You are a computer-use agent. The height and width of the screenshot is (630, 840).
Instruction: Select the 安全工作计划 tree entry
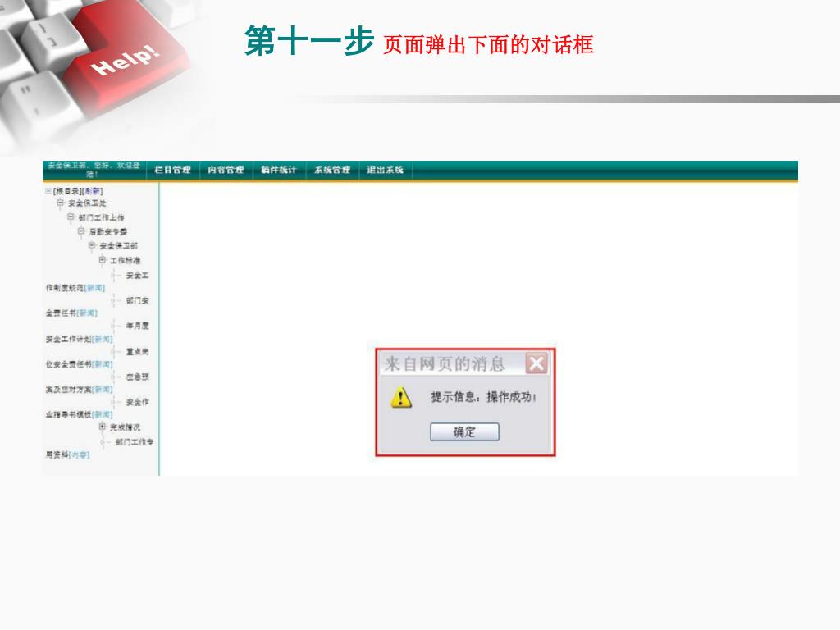point(69,339)
